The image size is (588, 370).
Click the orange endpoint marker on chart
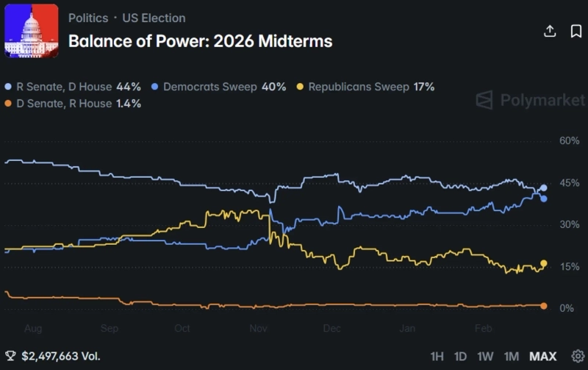point(544,305)
